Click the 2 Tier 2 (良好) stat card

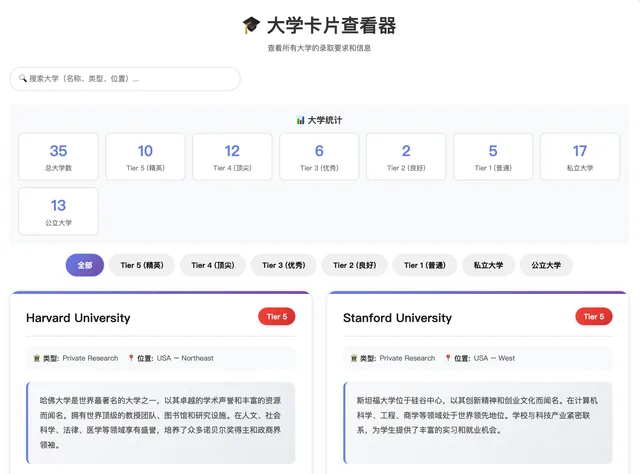pos(406,157)
